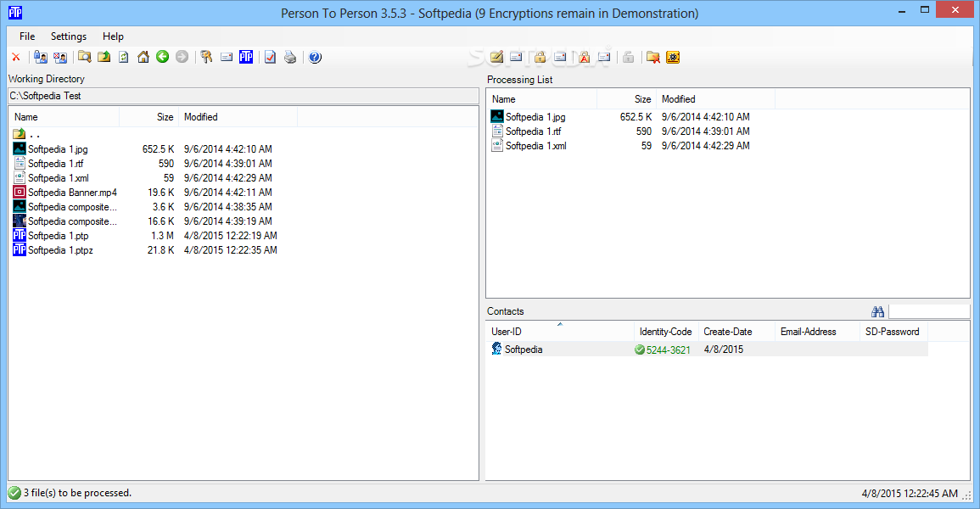Click the 4/8/2015 create date cell
The height and width of the screenshot is (509, 980).
point(724,350)
